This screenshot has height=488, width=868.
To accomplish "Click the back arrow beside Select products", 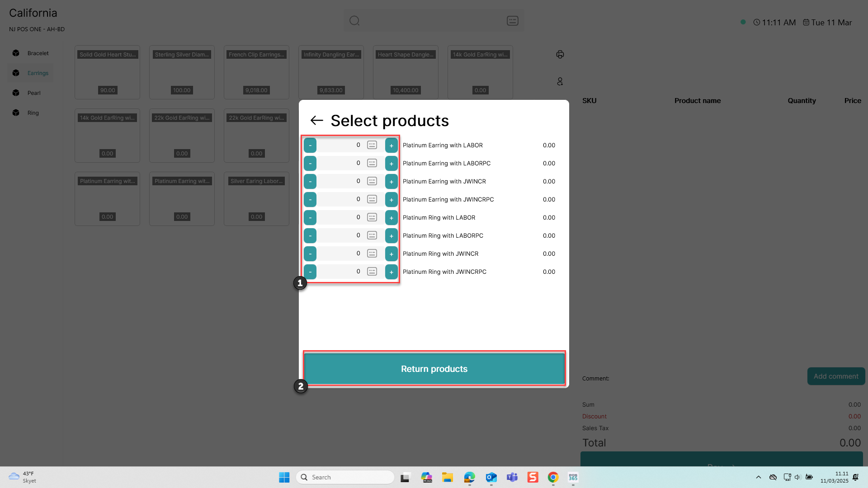I will pyautogui.click(x=316, y=120).
